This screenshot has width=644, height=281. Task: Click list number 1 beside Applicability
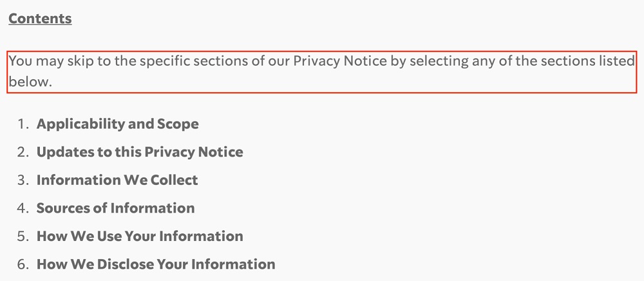[23, 124]
